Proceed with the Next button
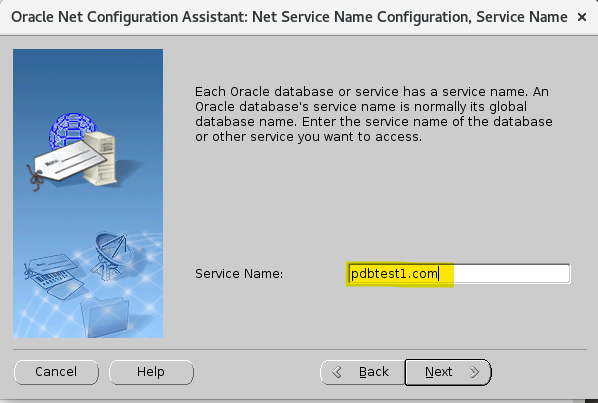 pyautogui.click(x=448, y=372)
